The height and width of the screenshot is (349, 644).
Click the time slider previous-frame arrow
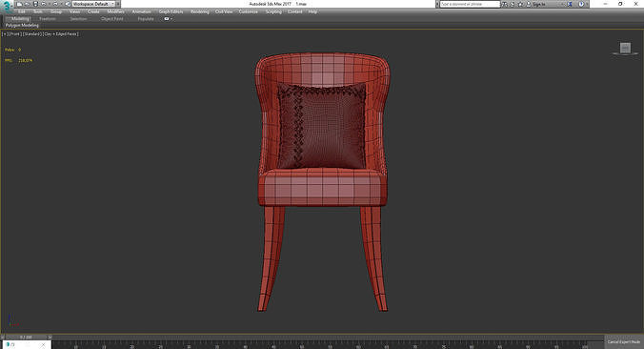point(3,337)
